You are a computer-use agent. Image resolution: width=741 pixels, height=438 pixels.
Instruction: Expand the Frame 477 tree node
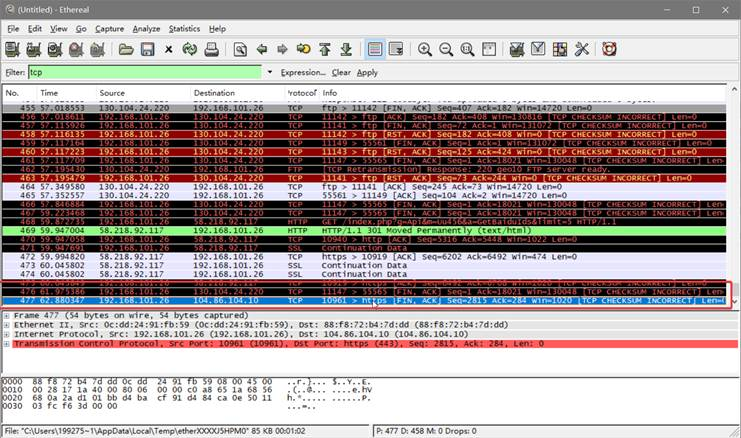point(7,316)
